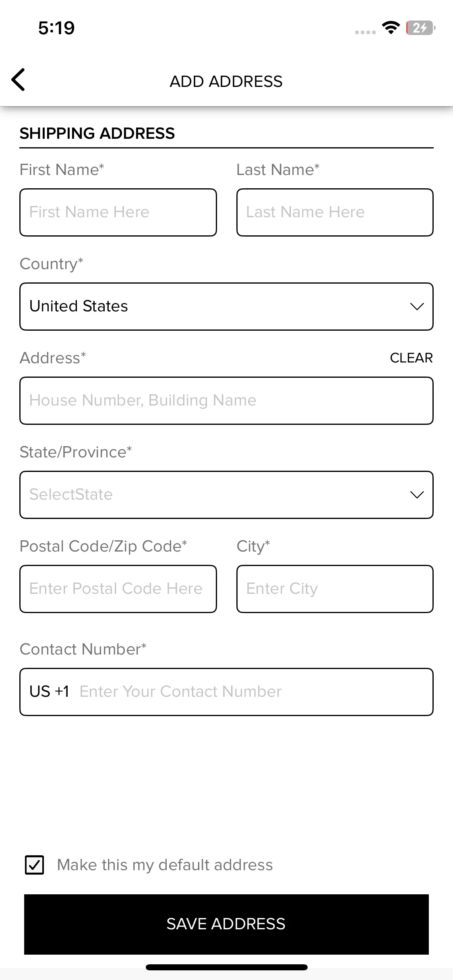Clear the address with CLEAR link
The image size is (453, 980).
pyautogui.click(x=411, y=358)
